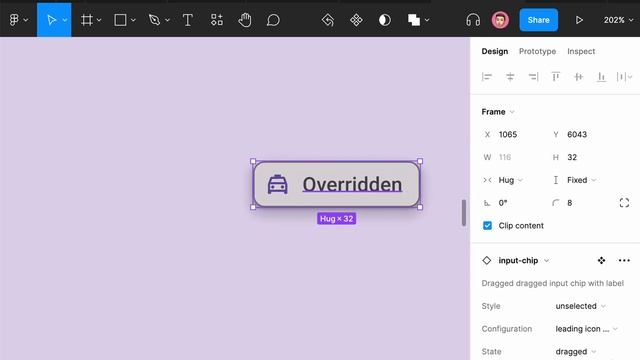Select the Rectangle shape tool

[120, 20]
